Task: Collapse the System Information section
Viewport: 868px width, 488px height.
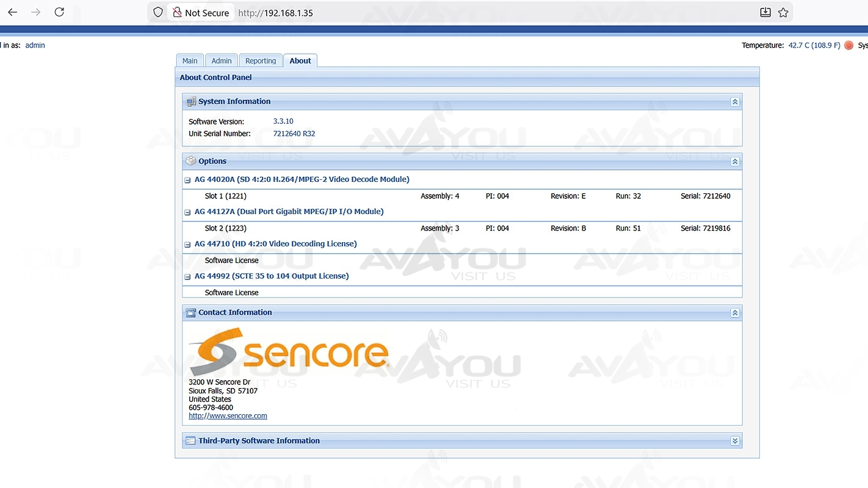Action: click(x=735, y=102)
